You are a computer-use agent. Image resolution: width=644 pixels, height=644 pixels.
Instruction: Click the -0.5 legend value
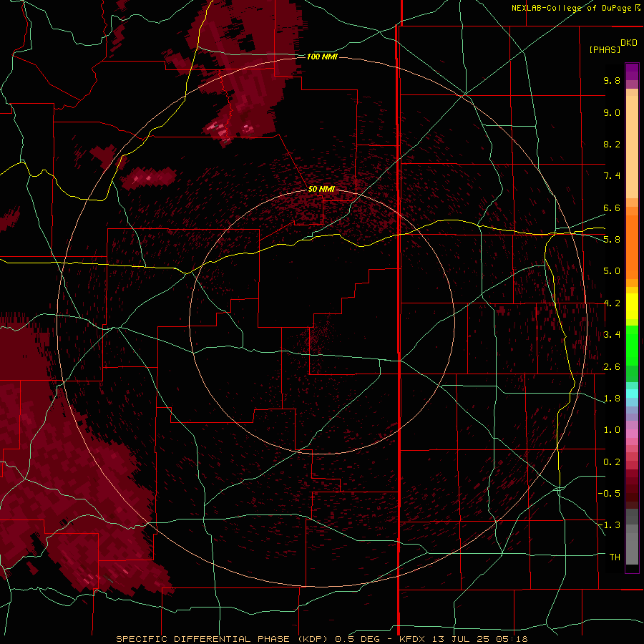point(609,494)
